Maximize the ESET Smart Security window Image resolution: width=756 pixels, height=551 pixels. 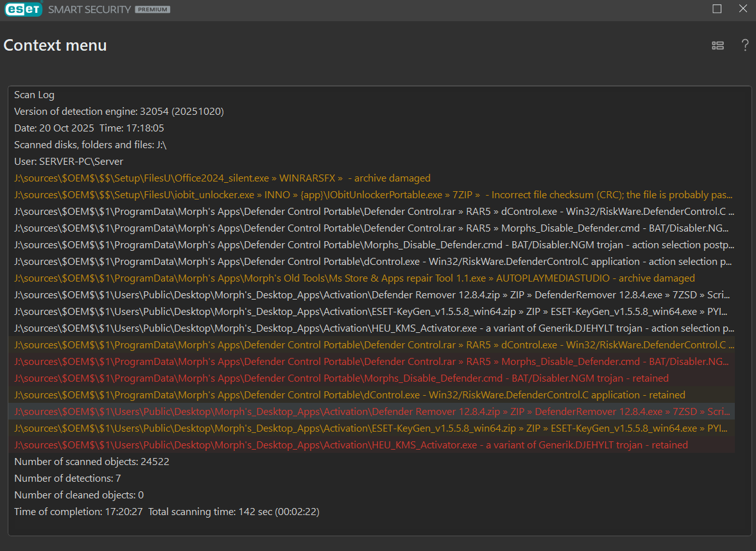[x=717, y=9]
